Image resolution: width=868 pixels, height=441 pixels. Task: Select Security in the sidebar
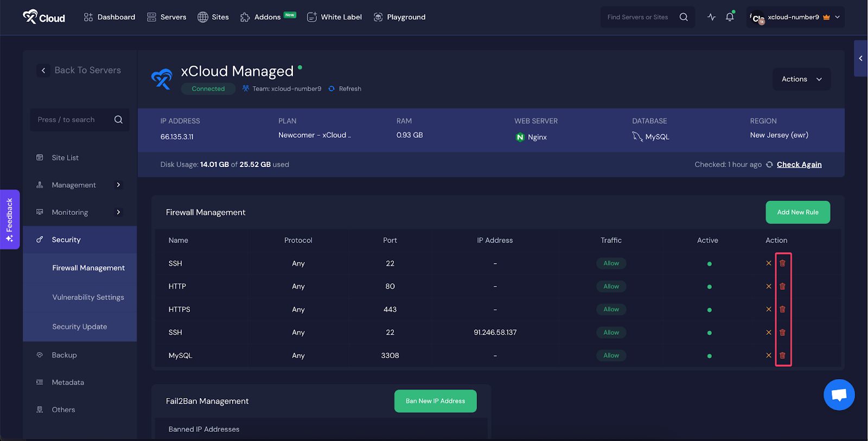pos(80,240)
